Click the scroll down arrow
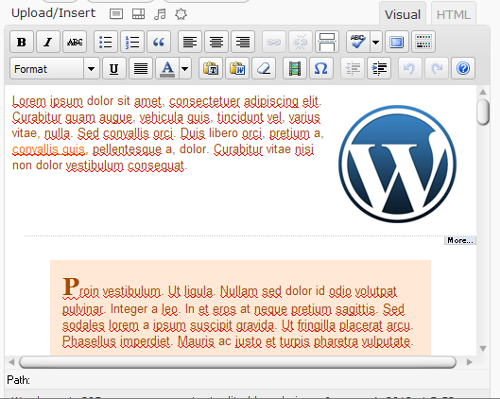The height and width of the screenshot is (399, 500). click(483, 349)
